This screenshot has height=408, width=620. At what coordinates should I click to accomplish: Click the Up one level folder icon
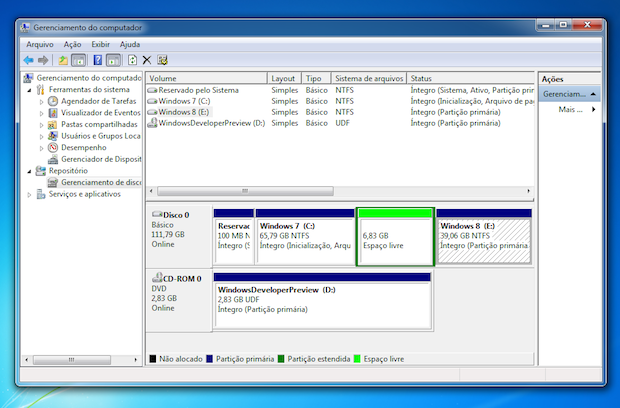[x=63, y=60]
